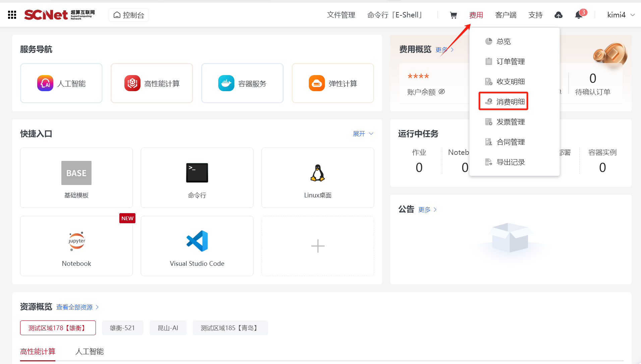Add a new shortcut with plus tile
This screenshot has height=364, width=641.
coord(317,246)
